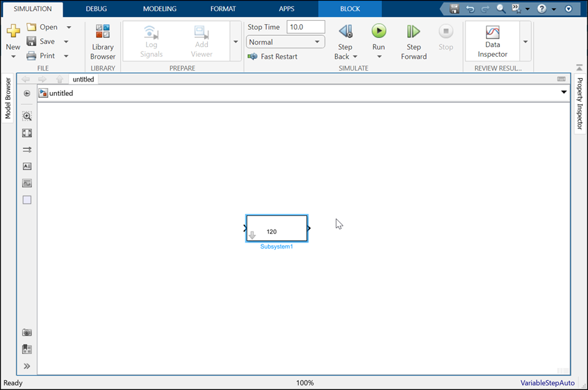Switch to the MODELING tab
The width and height of the screenshot is (588, 390).
[x=159, y=8]
